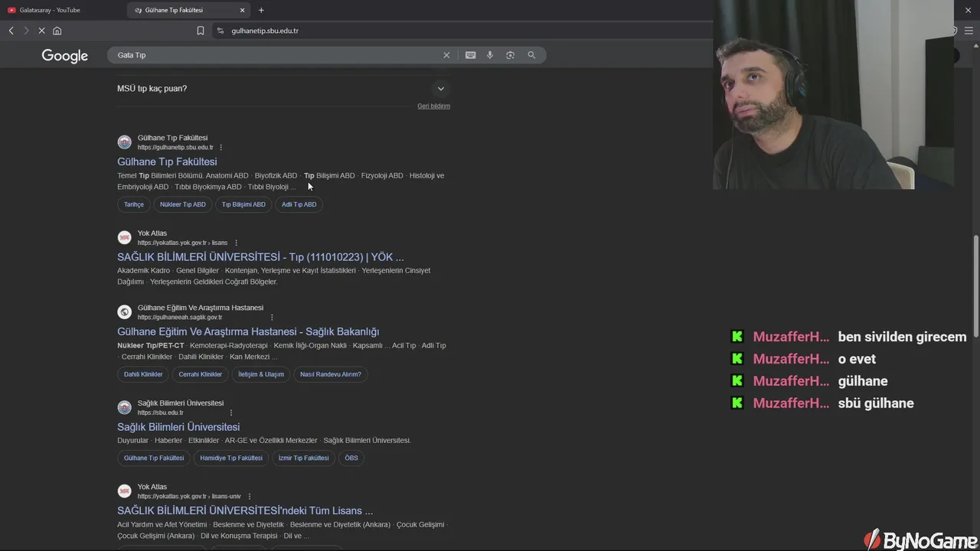Screen dimensions: 980x551
Task: Clear the Google search query
Action: click(446, 55)
